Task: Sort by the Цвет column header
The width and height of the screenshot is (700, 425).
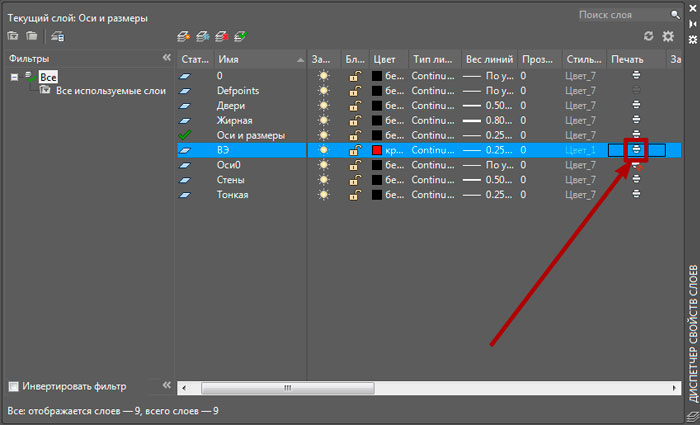Action: pos(389,59)
